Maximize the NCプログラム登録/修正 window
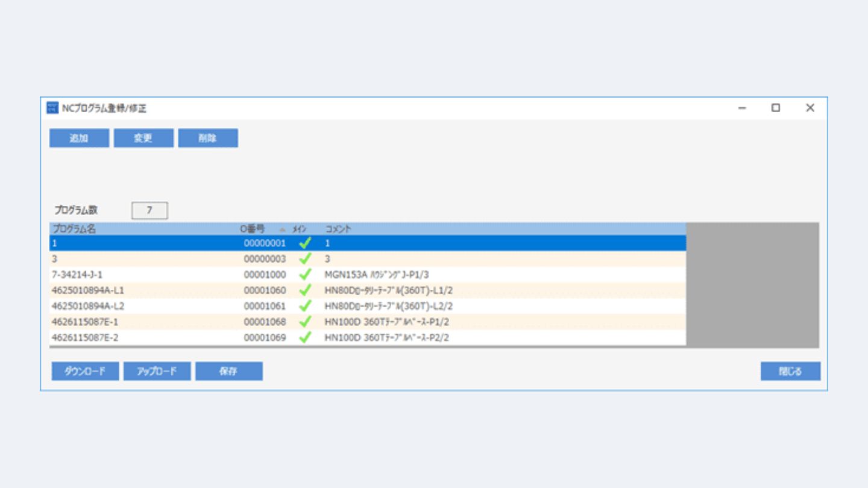Screen dimensions: 868x488 776,108
